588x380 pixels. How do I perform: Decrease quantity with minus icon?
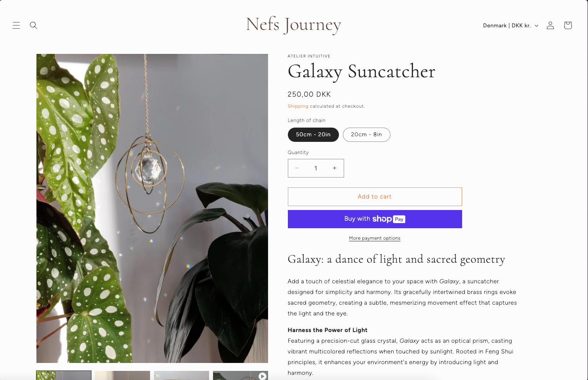pyautogui.click(x=297, y=168)
